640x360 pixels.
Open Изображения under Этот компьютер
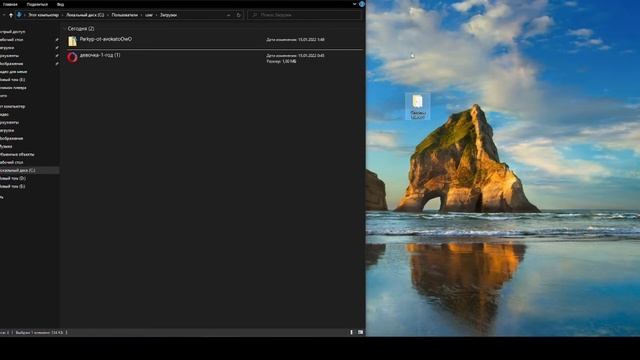pyautogui.click(x=11, y=138)
